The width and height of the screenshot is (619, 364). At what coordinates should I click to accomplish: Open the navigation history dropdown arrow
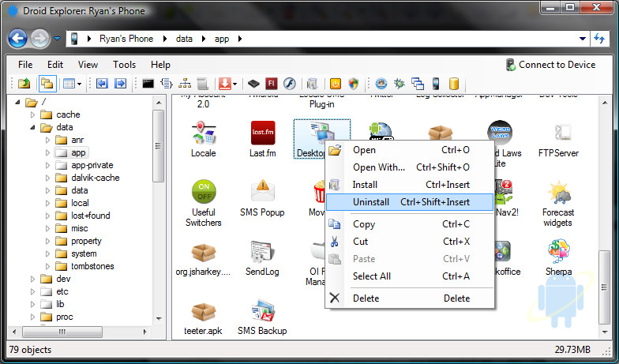57,39
